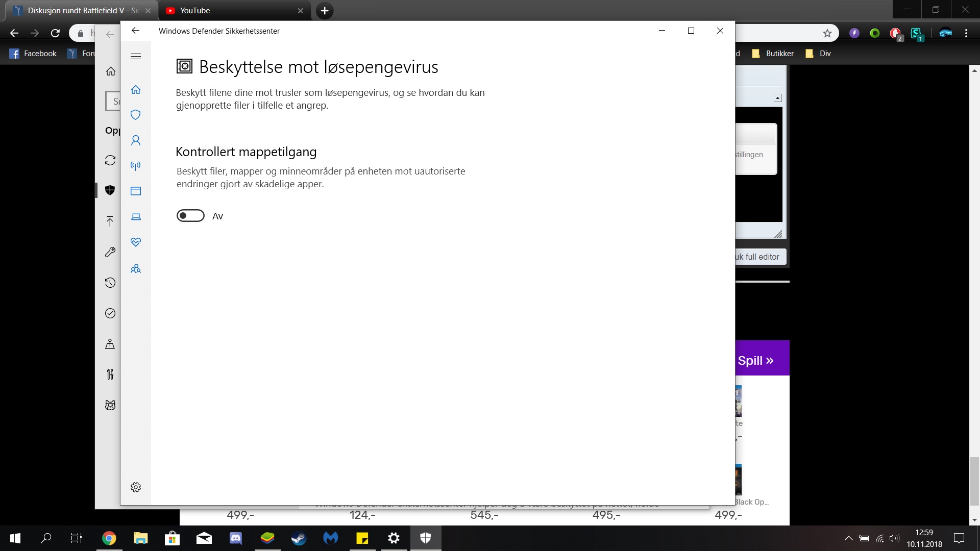Show hidden system tray icons

click(848, 538)
